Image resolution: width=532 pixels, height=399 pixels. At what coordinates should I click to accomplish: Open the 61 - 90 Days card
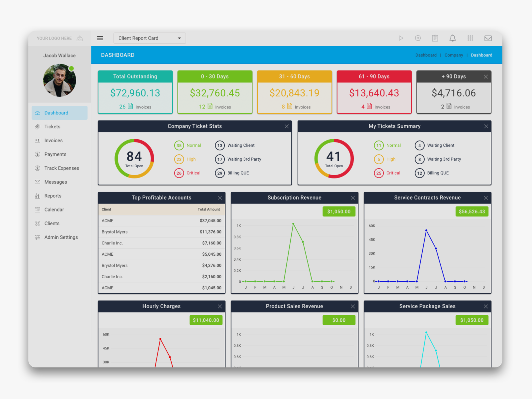pyautogui.click(x=374, y=92)
